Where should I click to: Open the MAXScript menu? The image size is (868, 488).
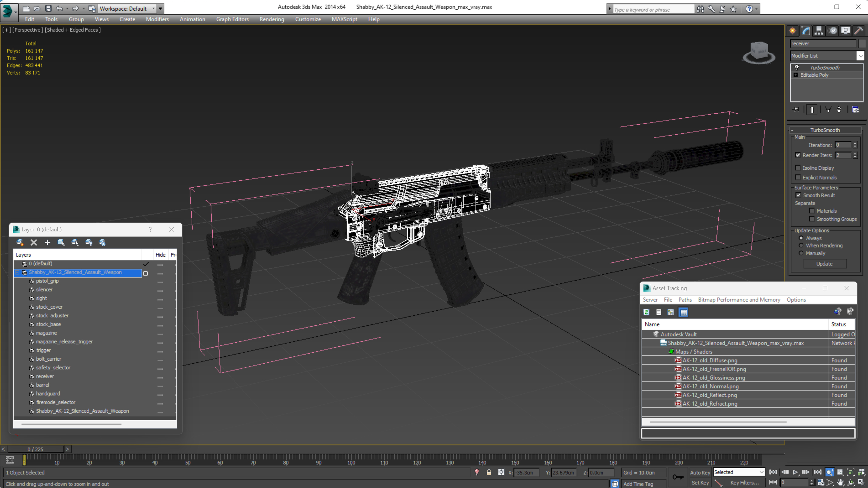click(x=344, y=19)
